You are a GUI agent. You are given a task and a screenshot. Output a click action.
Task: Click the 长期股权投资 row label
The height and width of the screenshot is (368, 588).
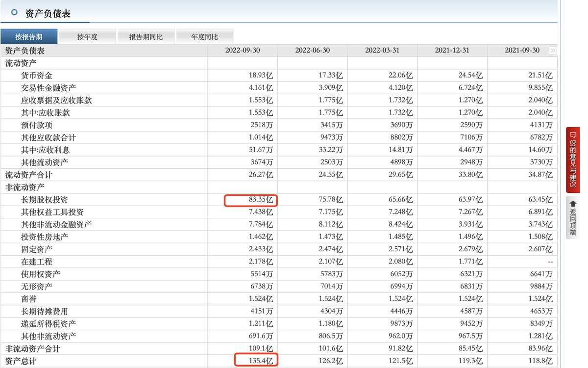pos(45,200)
